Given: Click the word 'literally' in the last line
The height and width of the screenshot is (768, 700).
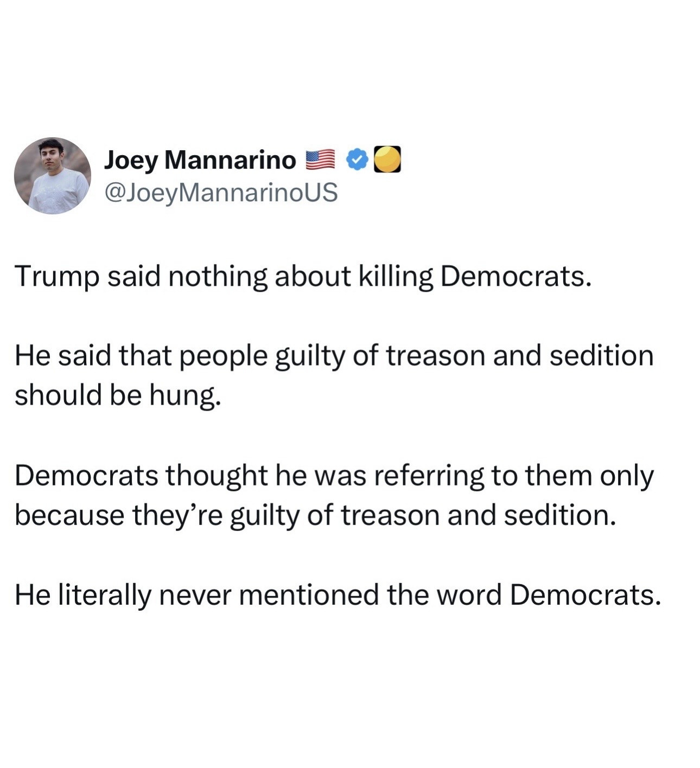Looking at the screenshot, I should (104, 595).
